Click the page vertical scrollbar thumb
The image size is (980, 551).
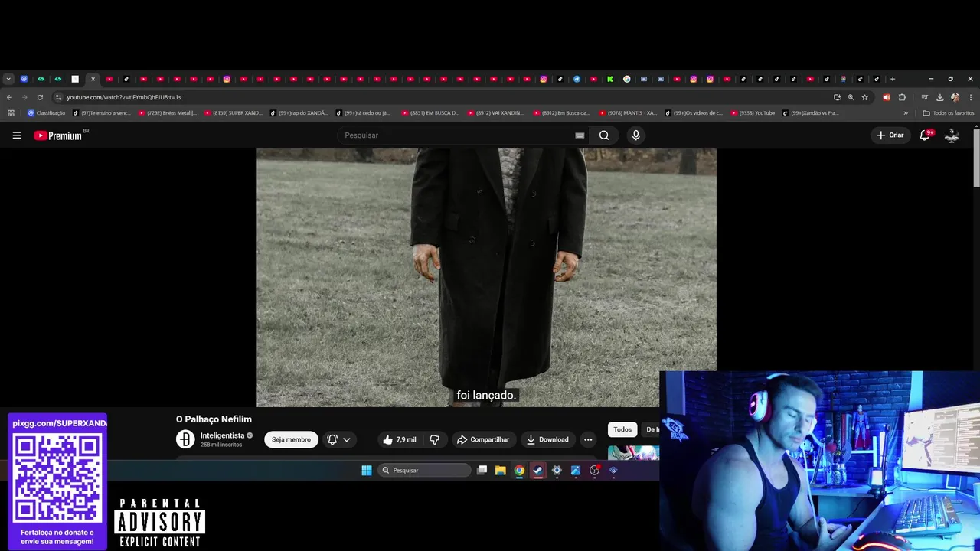976,157
